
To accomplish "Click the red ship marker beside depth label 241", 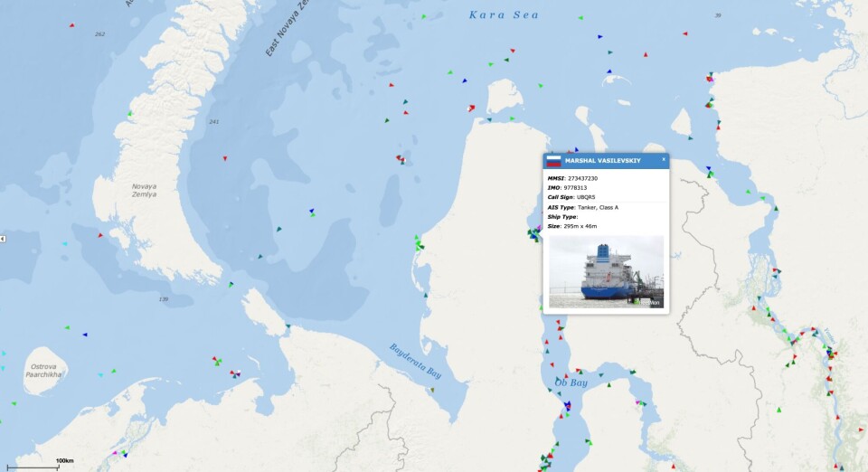I will [224, 158].
